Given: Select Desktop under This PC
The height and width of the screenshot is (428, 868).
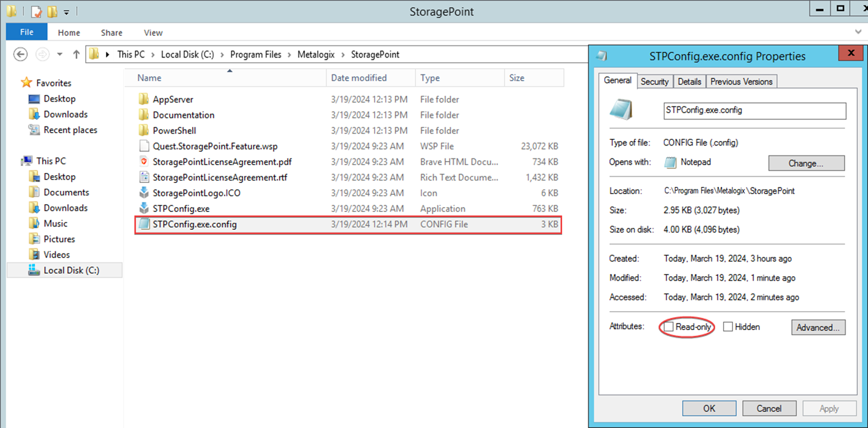Looking at the screenshot, I should click(x=59, y=176).
